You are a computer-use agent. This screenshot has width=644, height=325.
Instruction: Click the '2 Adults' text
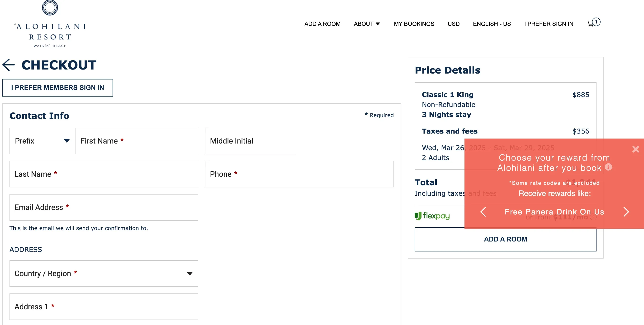pyautogui.click(x=436, y=158)
